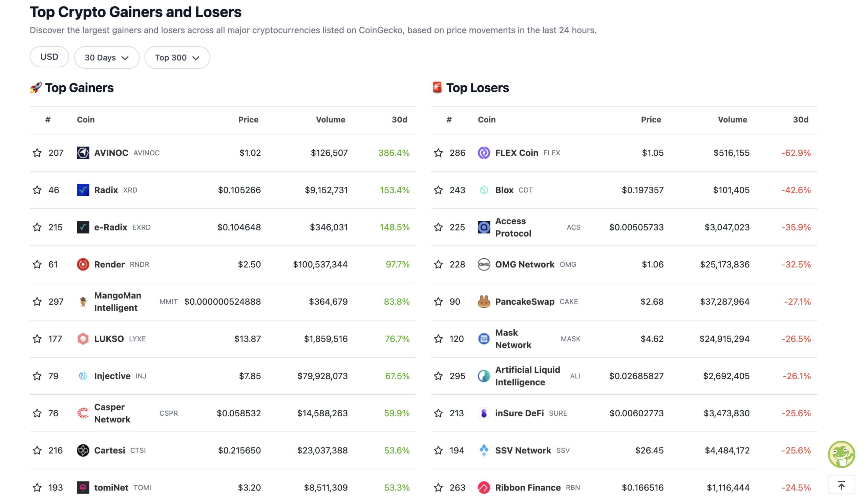
Task: Click the OMG Network logo icon
Action: pos(484,264)
